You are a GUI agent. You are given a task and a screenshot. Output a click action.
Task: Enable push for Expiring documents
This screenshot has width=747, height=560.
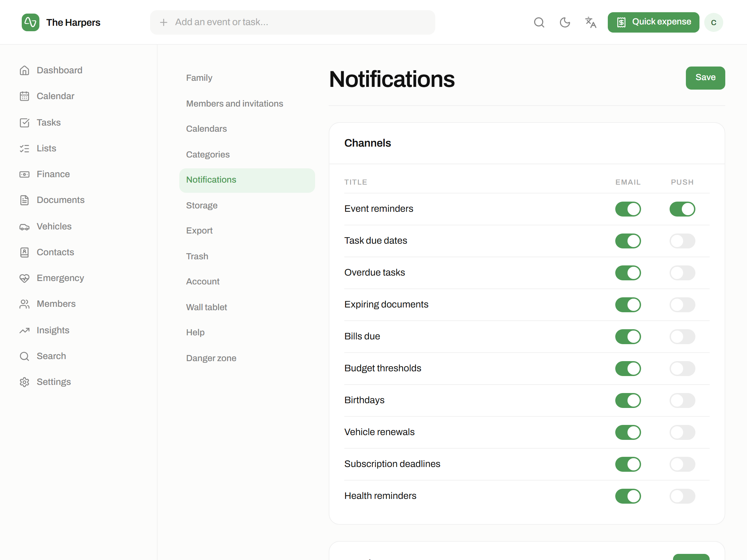coord(682,305)
